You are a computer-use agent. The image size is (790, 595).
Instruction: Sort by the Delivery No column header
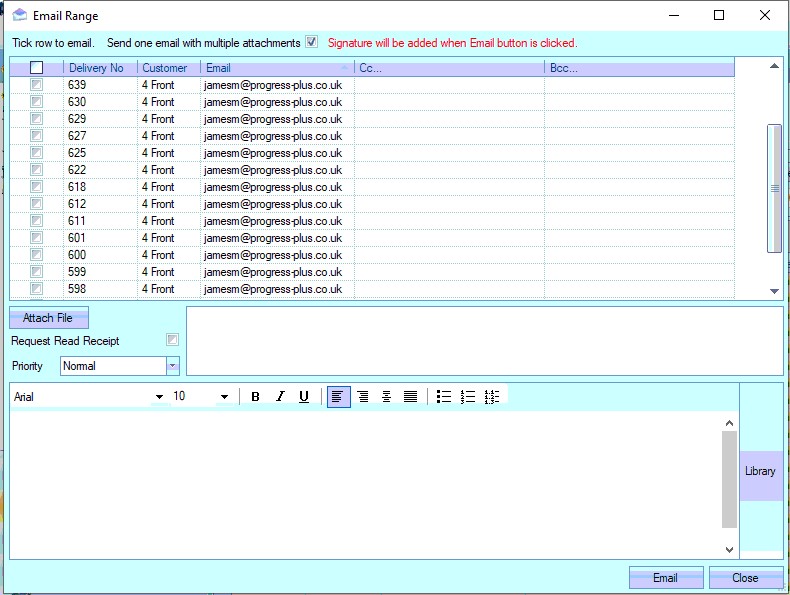[97, 68]
